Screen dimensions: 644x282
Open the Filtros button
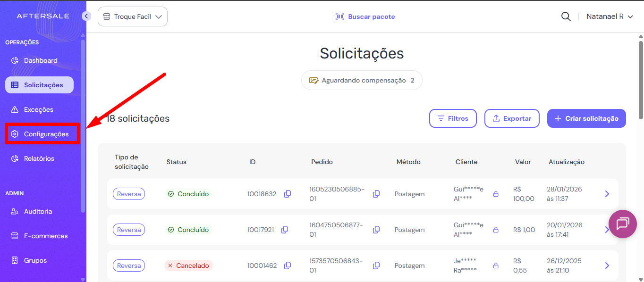(x=453, y=118)
